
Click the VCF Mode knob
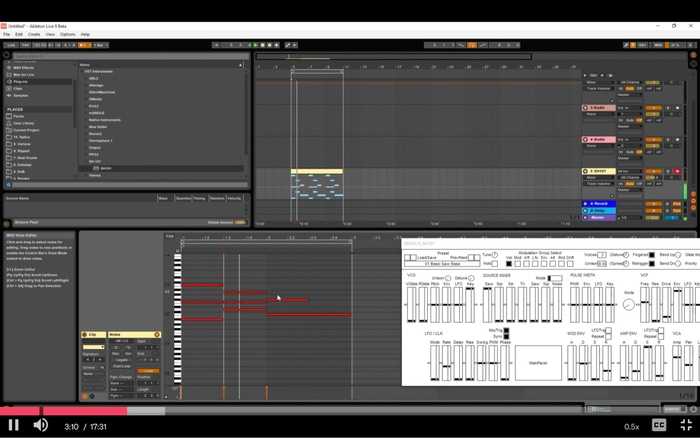coord(629,305)
